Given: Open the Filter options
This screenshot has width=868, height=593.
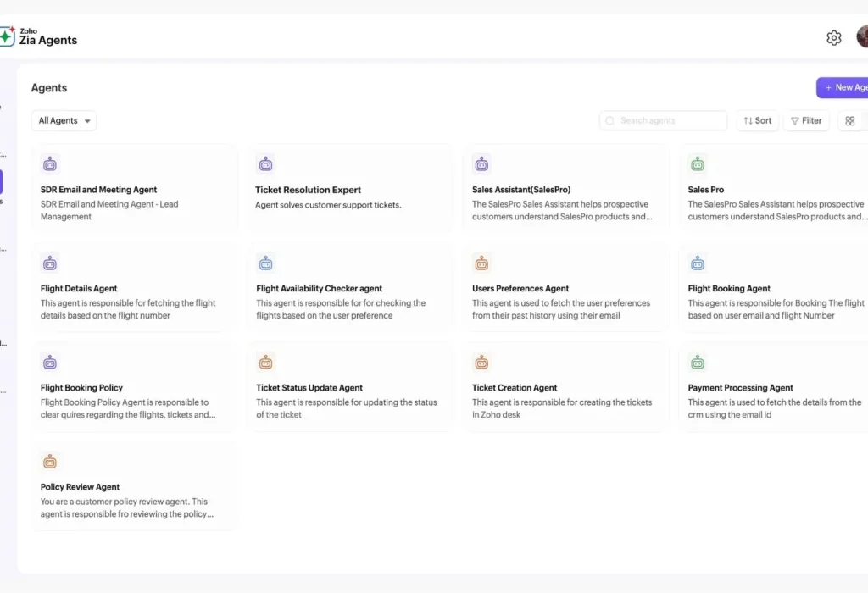Looking at the screenshot, I should pyautogui.click(x=806, y=120).
